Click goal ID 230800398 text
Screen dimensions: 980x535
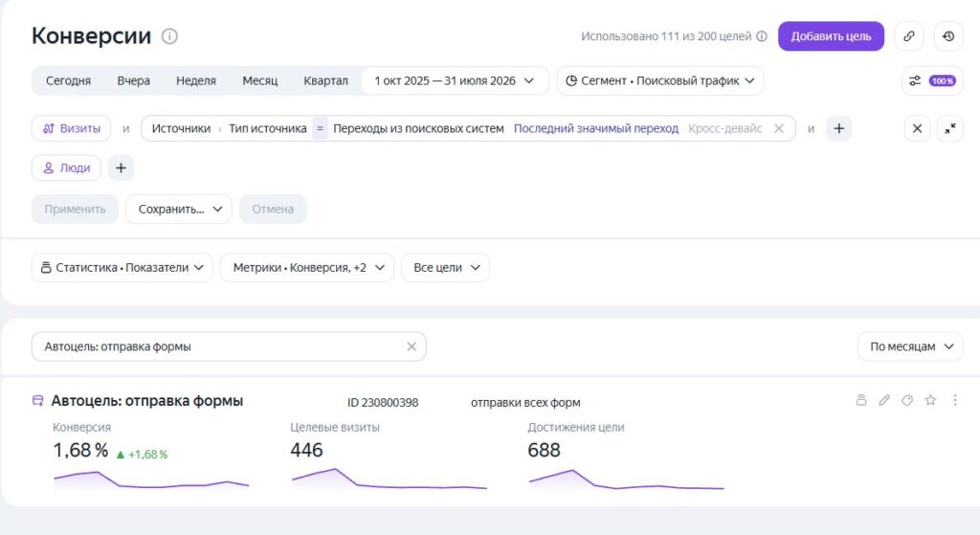[383, 403]
